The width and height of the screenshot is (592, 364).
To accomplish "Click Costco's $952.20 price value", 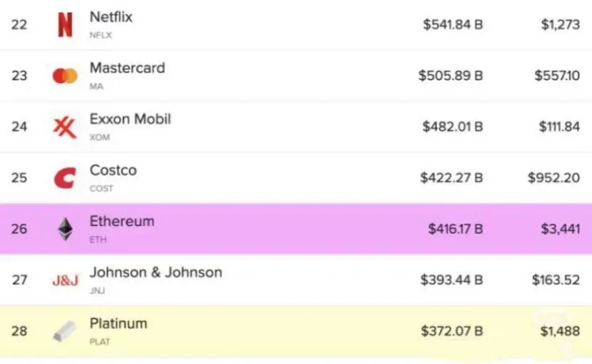I will click(x=554, y=178).
